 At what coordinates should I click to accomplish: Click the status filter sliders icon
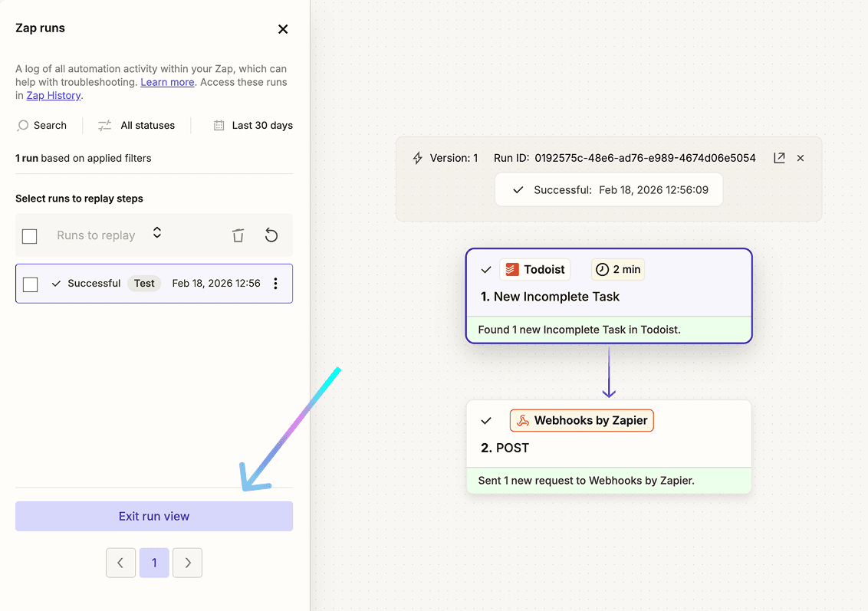point(104,126)
